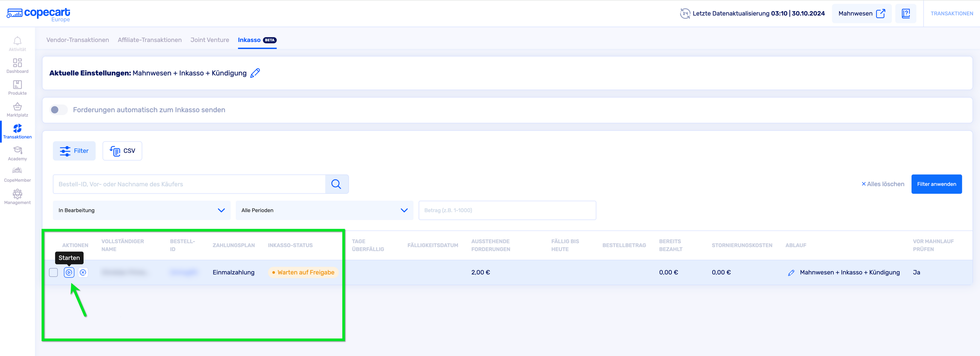Switch to Affiliate-Transaktionen tab
Screen dimensions: 980x356
(x=150, y=40)
